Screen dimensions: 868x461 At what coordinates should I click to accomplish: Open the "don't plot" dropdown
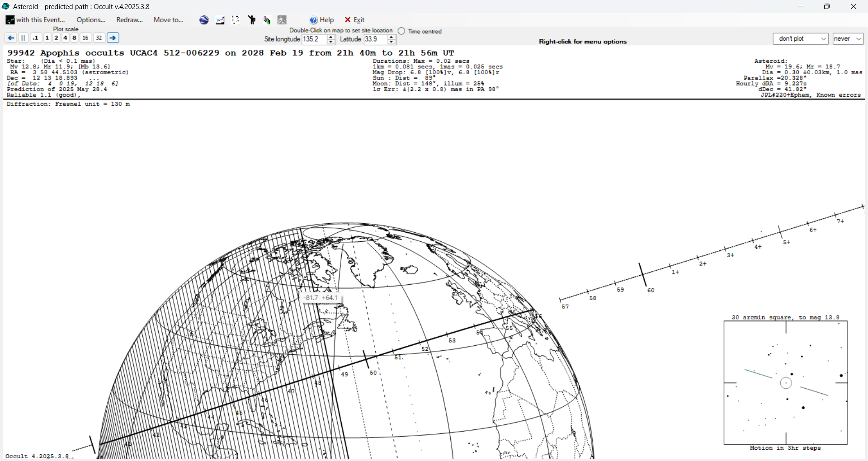click(x=801, y=39)
